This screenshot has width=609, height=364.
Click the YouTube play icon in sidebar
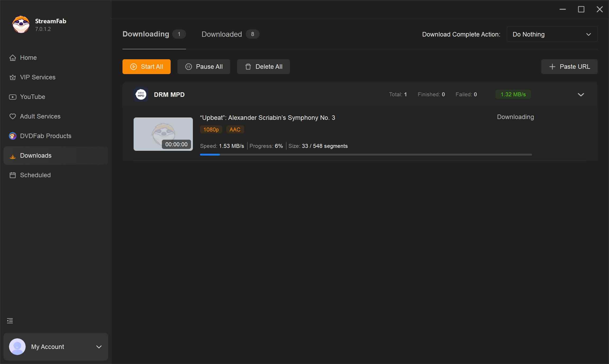pos(12,97)
